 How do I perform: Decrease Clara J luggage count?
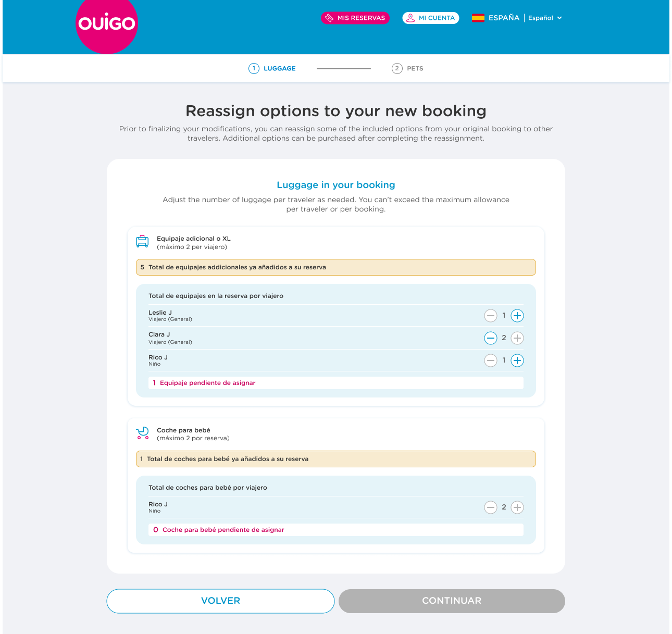pyautogui.click(x=491, y=338)
